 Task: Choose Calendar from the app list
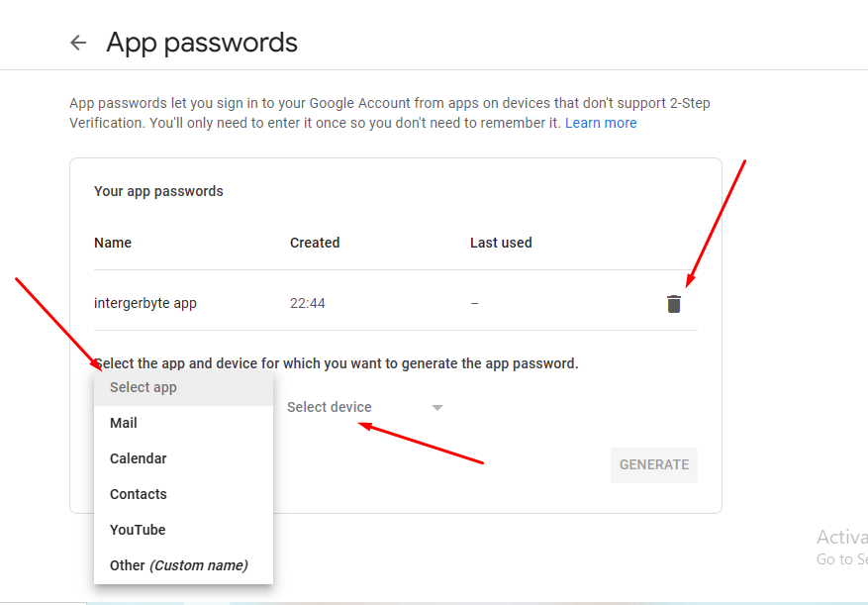point(183,458)
